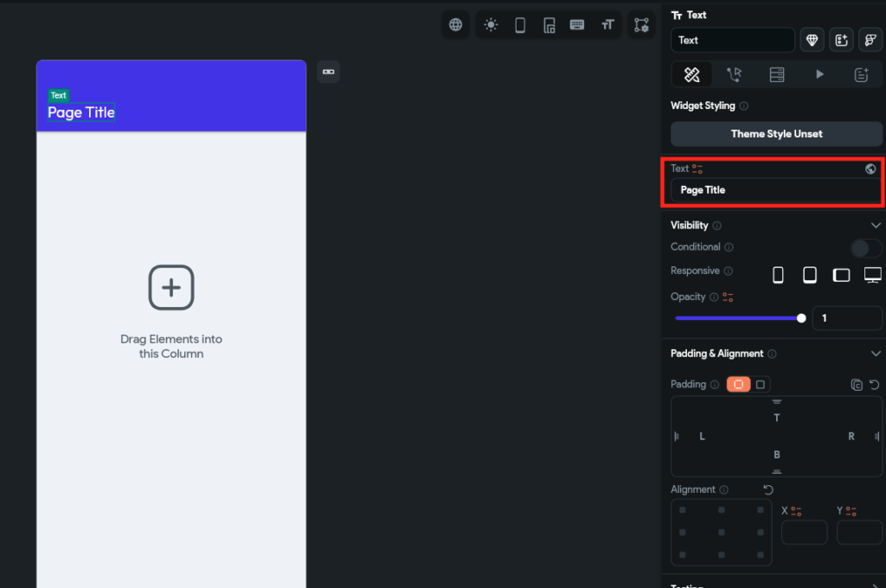Collapse the Visibility section
Screen dimensions: 886x588
point(876,226)
